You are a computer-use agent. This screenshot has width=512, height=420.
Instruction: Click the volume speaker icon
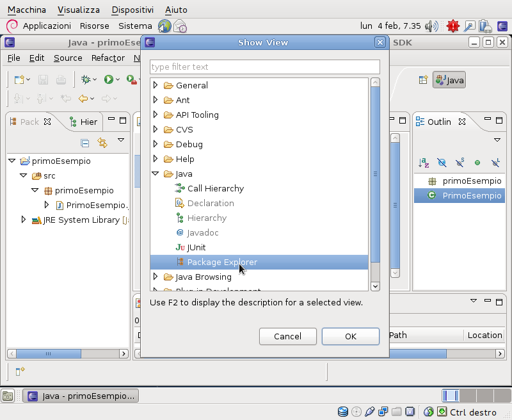431,26
